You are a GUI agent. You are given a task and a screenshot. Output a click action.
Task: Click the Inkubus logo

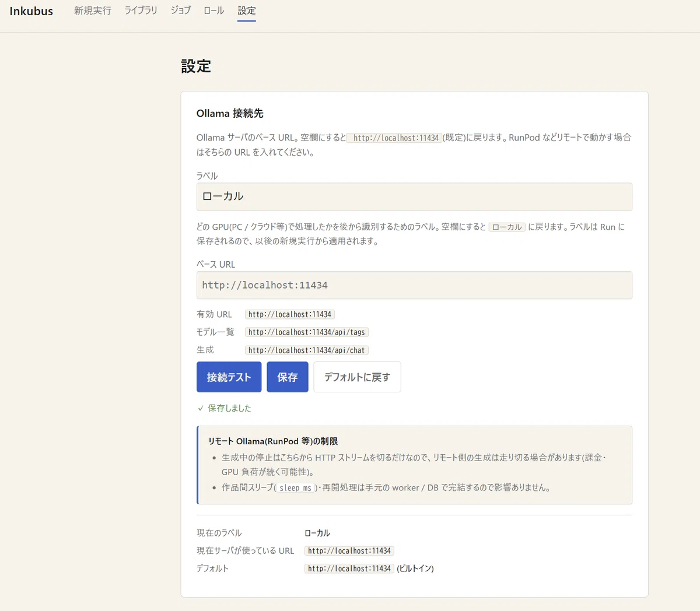[32, 11]
